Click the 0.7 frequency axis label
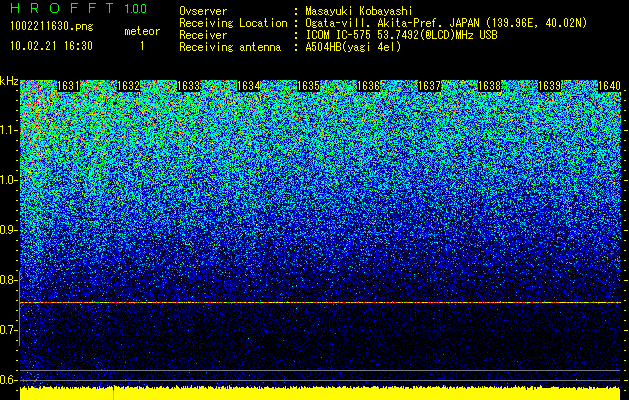This screenshot has width=629, height=400. [x=9, y=330]
